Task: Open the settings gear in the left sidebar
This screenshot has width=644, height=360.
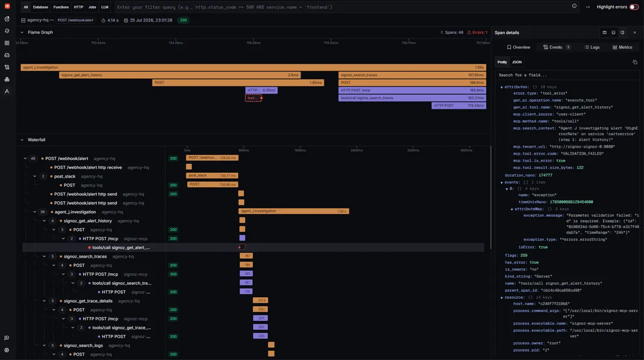Action: 7,350
